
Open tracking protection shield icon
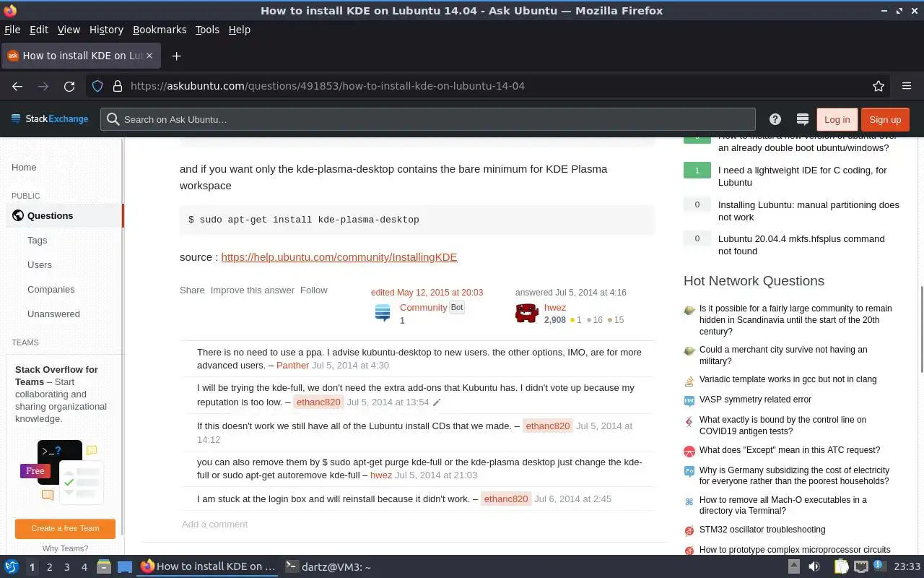(x=97, y=86)
